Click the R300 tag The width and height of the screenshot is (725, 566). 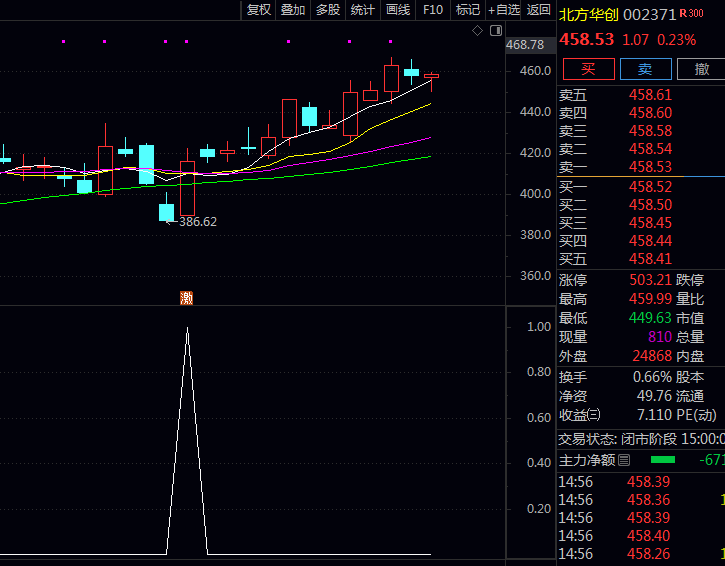tap(692, 13)
